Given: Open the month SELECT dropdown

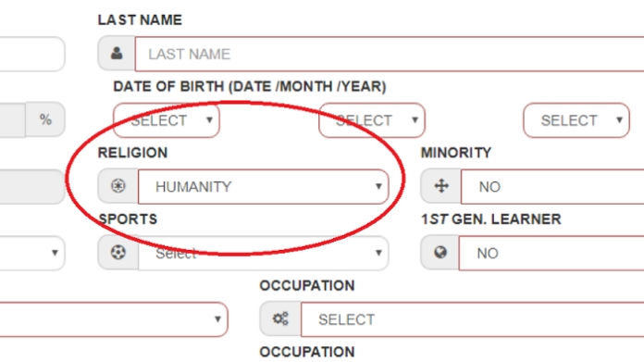Looking at the screenshot, I should [x=372, y=120].
